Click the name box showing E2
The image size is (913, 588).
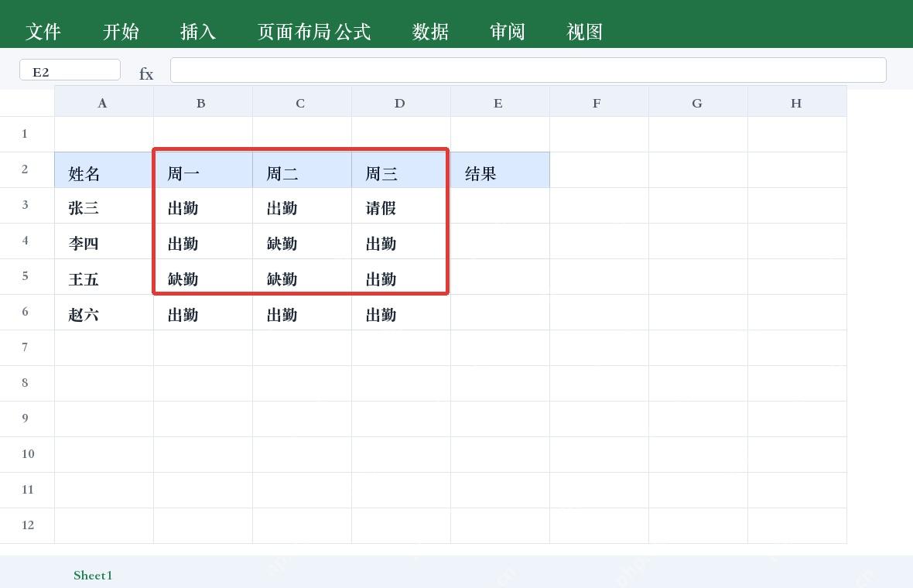[70, 70]
